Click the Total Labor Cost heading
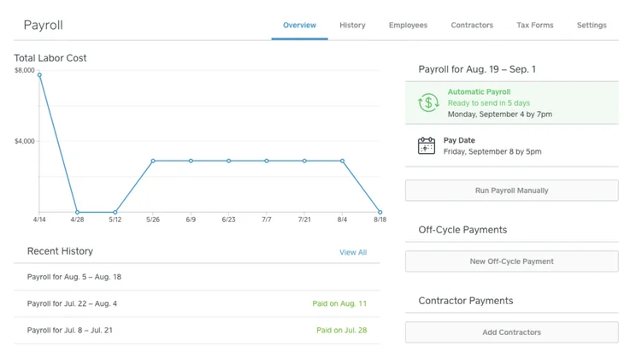636x364 pixels. tap(50, 58)
